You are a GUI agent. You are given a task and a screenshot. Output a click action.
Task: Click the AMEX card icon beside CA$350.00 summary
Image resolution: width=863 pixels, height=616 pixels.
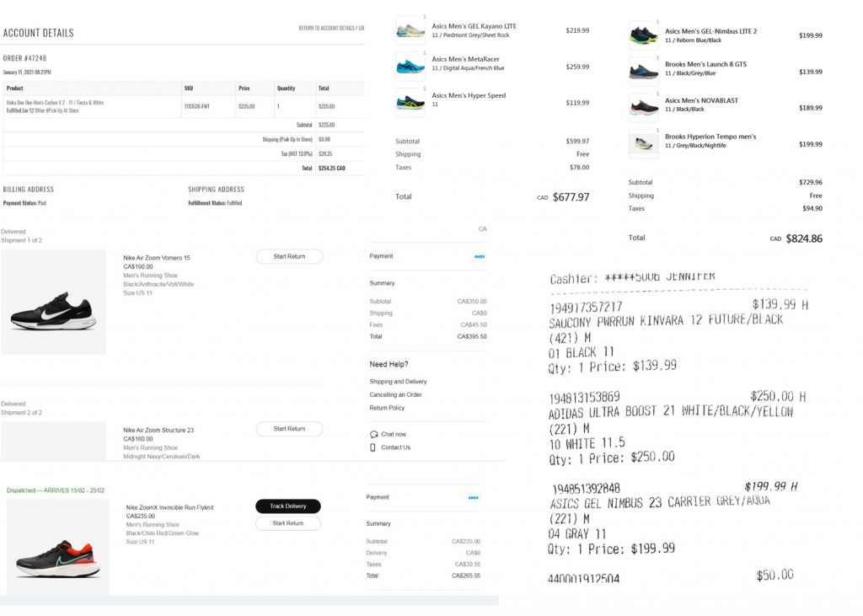pos(480,256)
